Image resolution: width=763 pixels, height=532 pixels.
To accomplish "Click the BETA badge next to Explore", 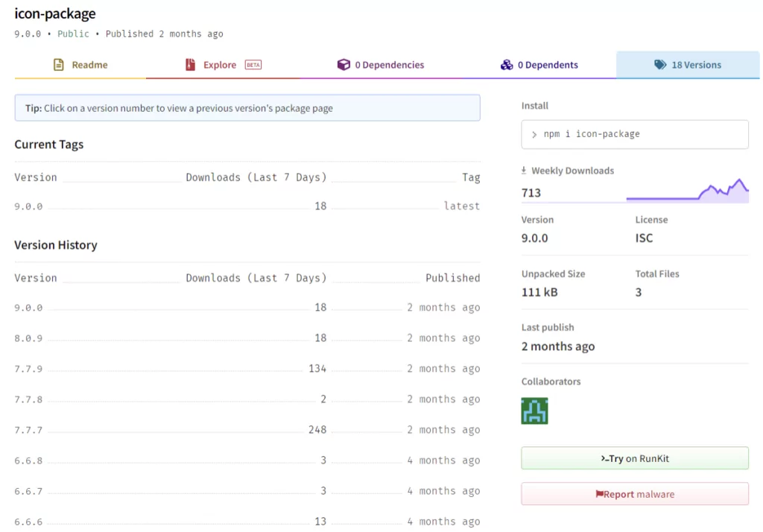I will (253, 65).
